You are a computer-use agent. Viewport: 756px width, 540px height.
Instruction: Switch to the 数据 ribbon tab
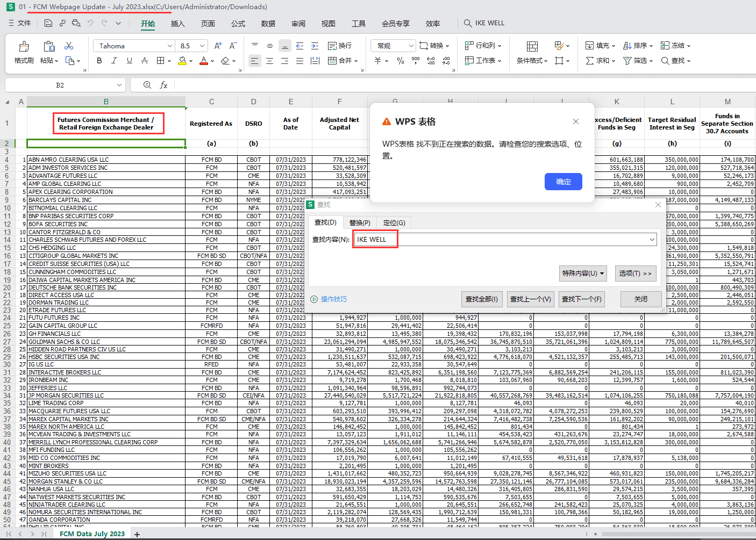(x=268, y=24)
